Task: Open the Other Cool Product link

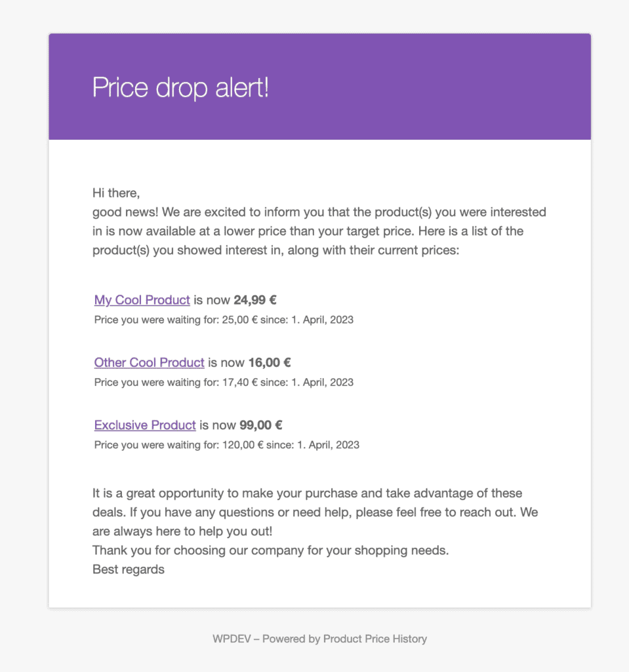Action: coord(149,362)
